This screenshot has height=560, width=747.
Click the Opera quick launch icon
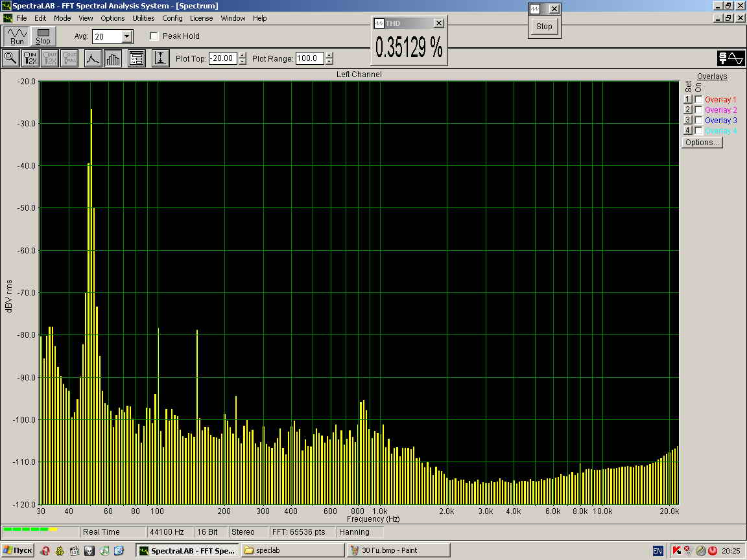pyautogui.click(x=45, y=550)
